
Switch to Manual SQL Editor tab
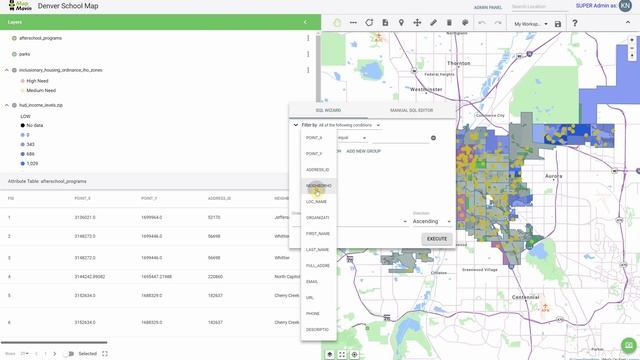click(411, 110)
